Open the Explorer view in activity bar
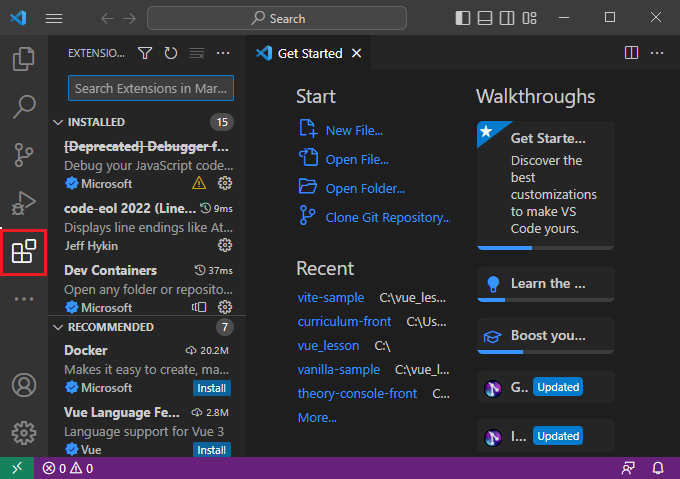 23,59
